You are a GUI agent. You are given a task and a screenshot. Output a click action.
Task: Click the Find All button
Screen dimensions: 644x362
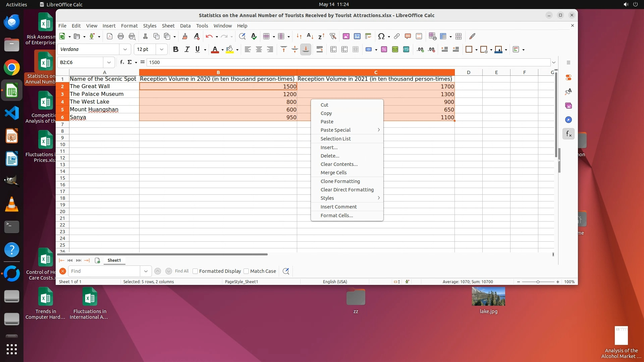point(181,271)
